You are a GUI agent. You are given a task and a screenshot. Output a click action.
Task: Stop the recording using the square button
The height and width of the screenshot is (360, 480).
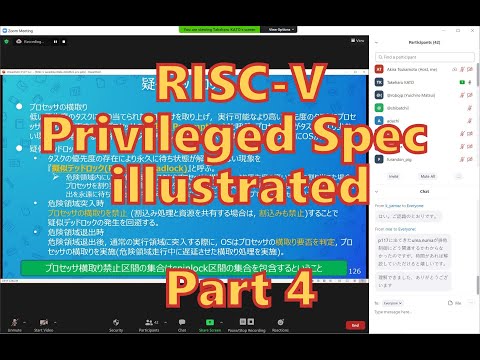[x=64, y=42]
